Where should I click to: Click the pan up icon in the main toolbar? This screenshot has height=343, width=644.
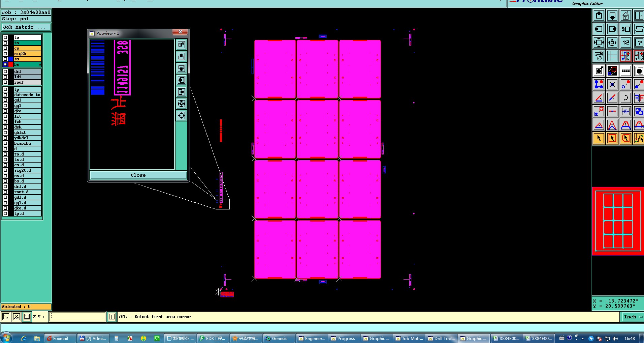pyautogui.click(x=599, y=16)
